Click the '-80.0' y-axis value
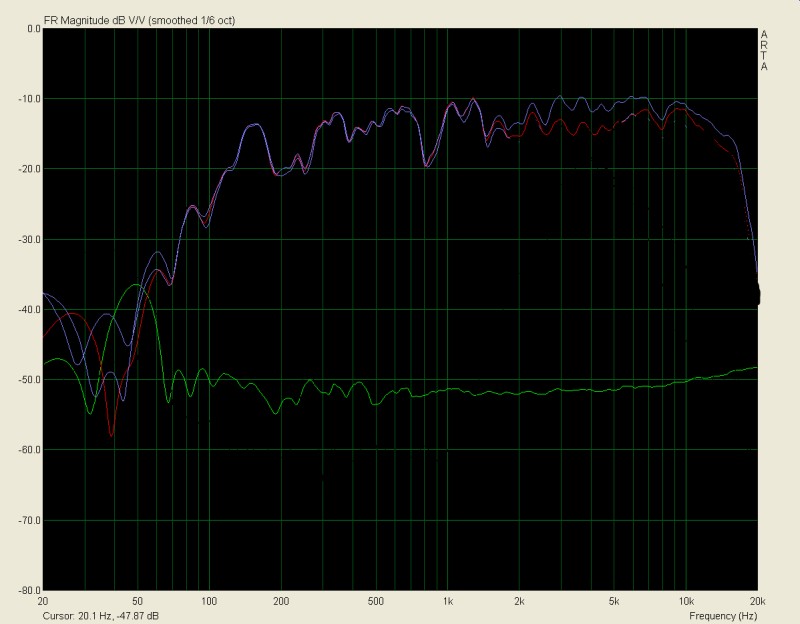Image resolution: width=800 pixels, height=624 pixels. click(31, 590)
